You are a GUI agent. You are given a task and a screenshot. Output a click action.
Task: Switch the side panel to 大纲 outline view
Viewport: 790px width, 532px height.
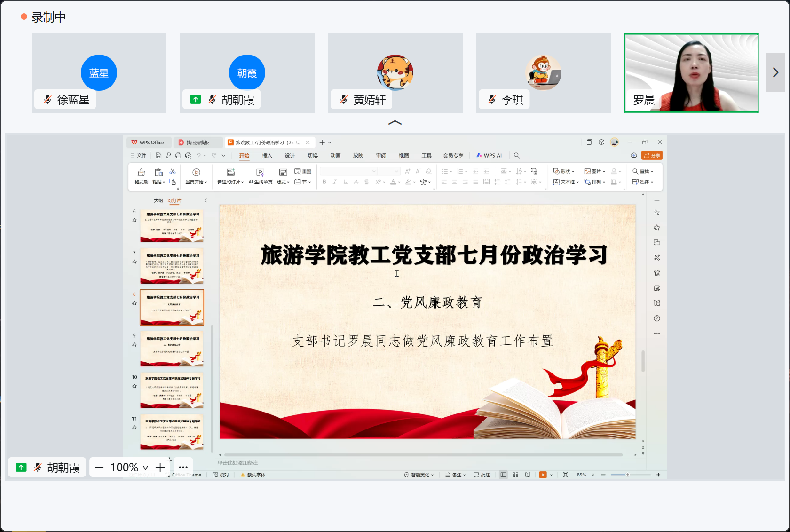point(158,200)
